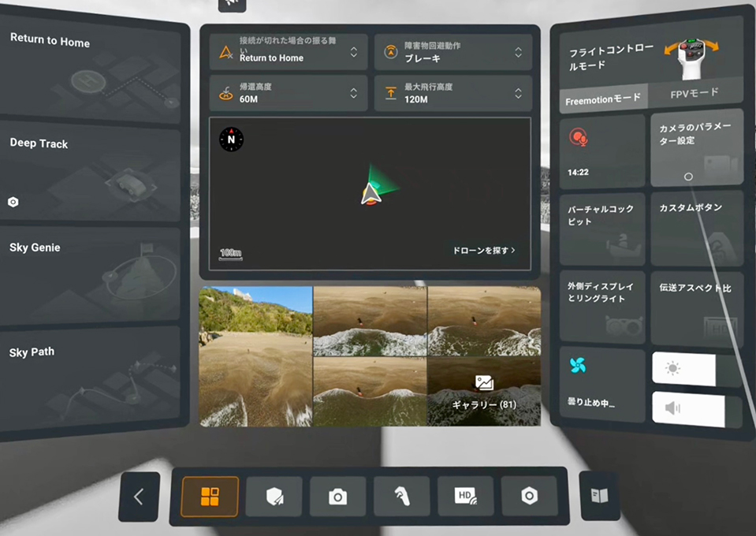Open the ギャラリー (81) thumbnail

tap(484, 392)
